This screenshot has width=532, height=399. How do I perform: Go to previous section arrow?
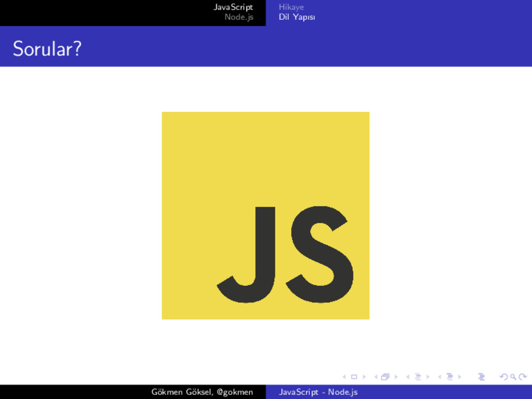coord(440,377)
